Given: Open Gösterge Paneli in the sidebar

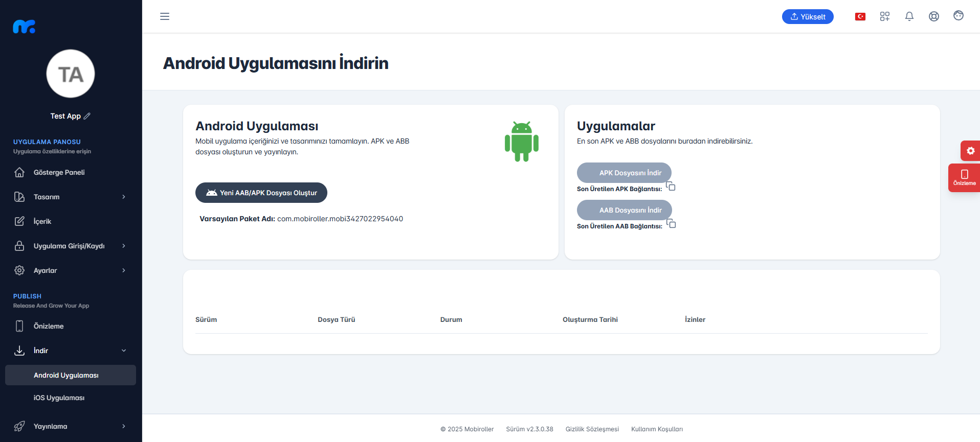Looking at the screenshot, I should (x=71, y=172).
